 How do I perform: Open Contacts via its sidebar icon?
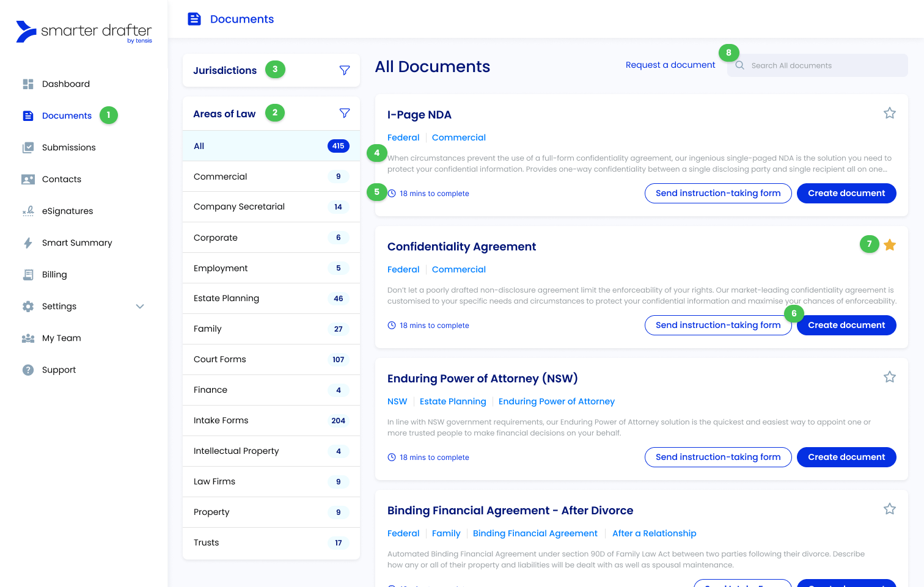coord(28,179)
